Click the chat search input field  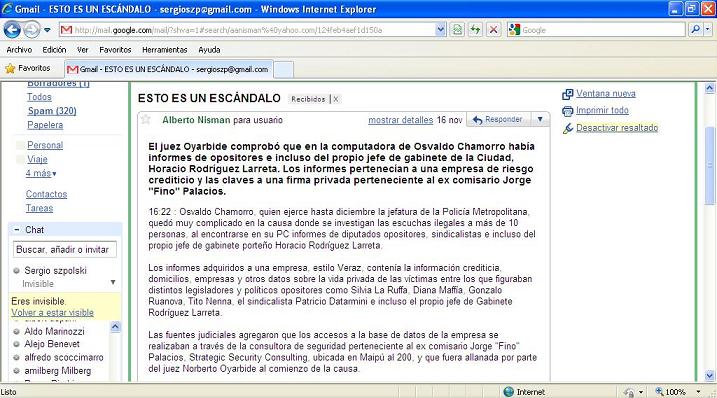pos(64,249)
